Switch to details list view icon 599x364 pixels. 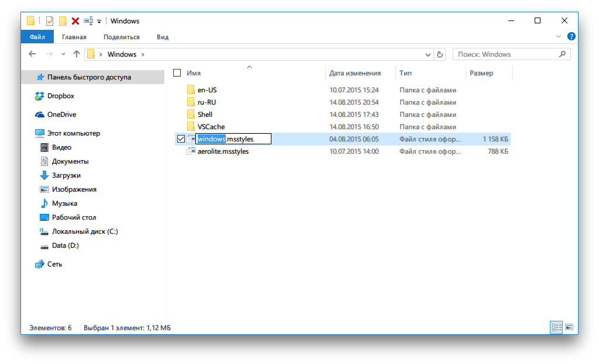[x=556, y=327]
